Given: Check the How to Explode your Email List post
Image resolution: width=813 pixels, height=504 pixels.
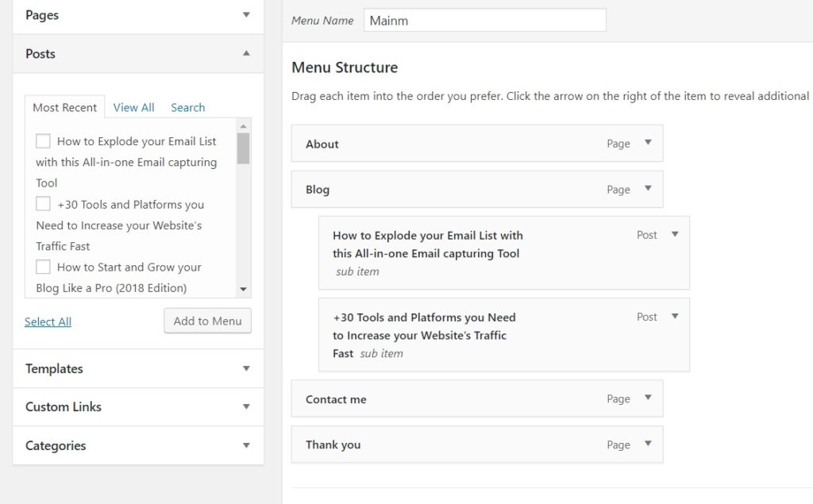Looking at the screenshot, I should (x=44, y=140).
